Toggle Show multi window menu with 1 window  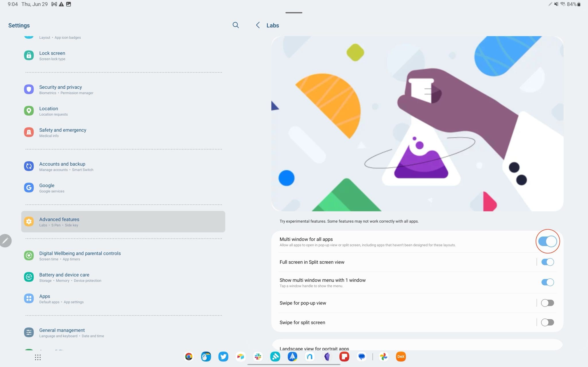[x=547, y=282]
